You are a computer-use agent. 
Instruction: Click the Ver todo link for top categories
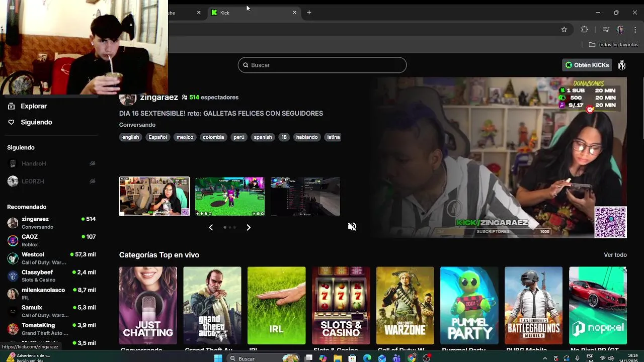[615, 255]
